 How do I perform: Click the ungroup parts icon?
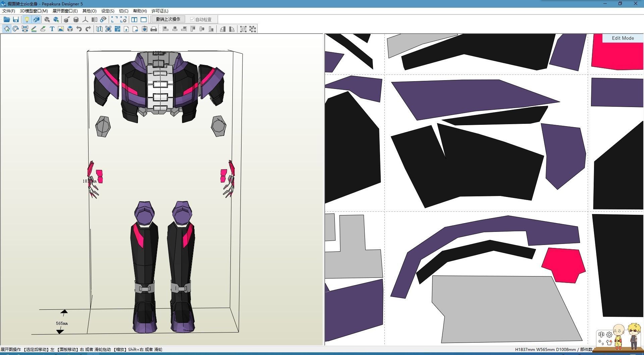pos(253,29)
